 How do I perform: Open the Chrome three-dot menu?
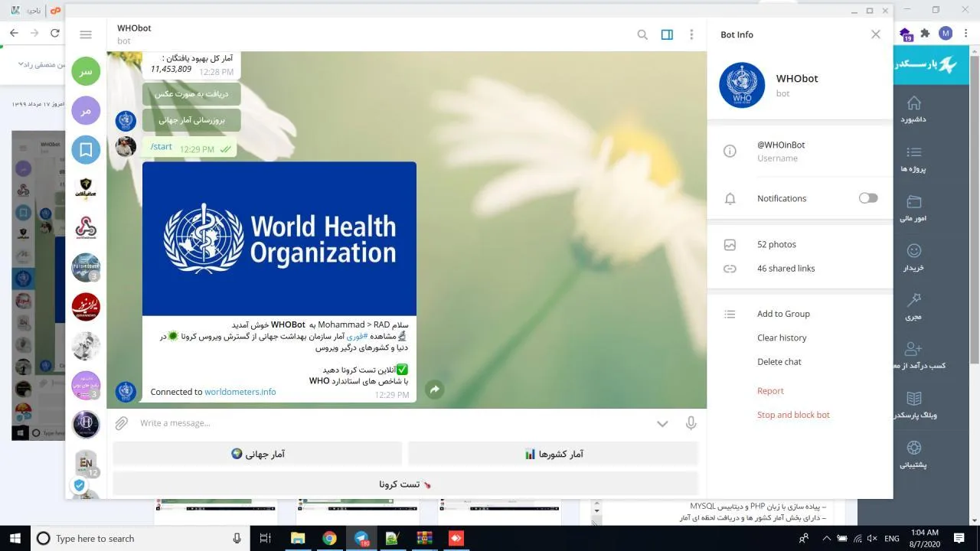[966, 33]
